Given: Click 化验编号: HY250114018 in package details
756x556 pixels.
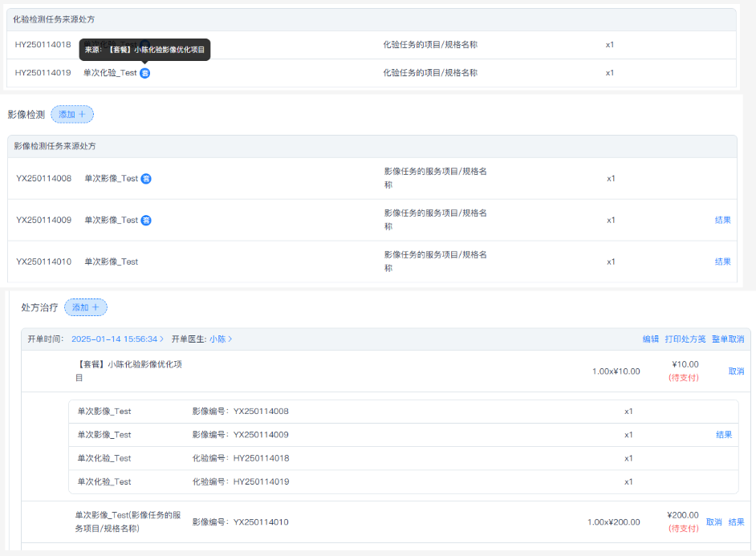Looking at the screenshot, I should pos(241,458).
